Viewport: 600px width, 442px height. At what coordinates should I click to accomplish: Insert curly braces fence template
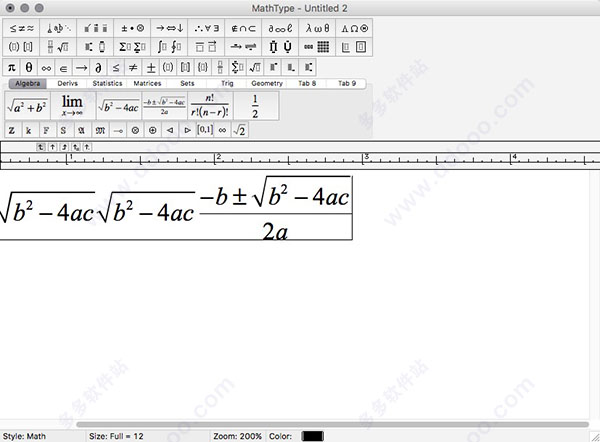pos(203,68)
